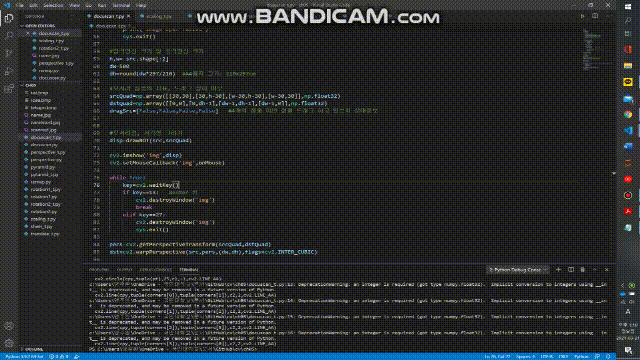Screen dimensions: 640x360
Task: Open notifications bell in status bar
Action: (x=608, y=356)
